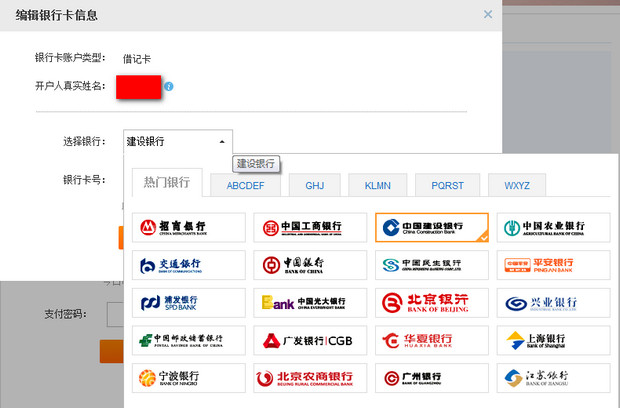Click the orange button below 支付密码
620x408 pixels.
[112, 351]
